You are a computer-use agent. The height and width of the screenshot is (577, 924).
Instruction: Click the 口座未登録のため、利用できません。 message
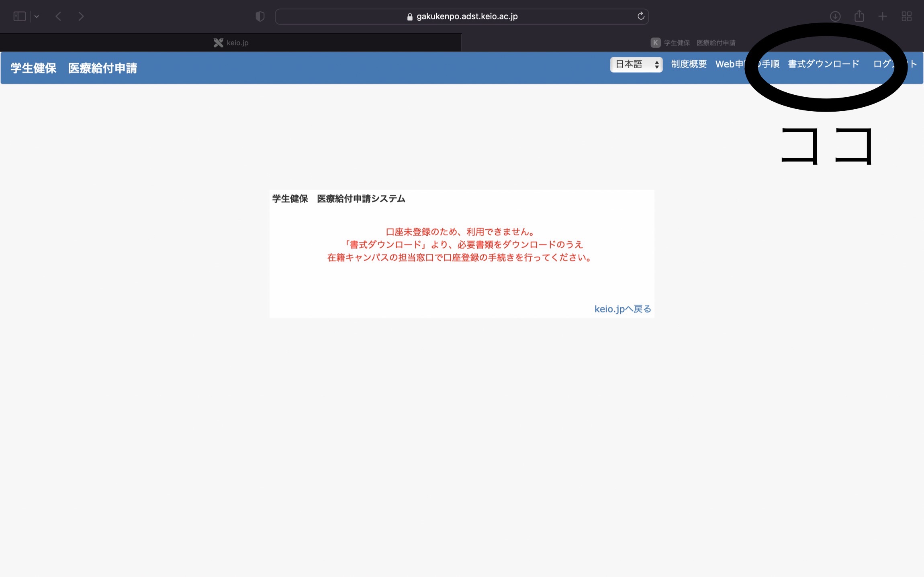460,232
